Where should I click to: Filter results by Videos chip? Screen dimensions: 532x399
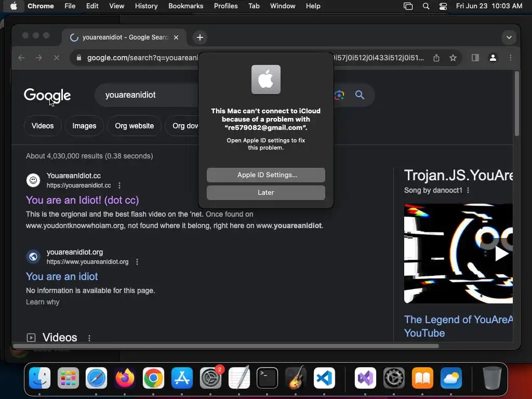click(x=43, y=126)
